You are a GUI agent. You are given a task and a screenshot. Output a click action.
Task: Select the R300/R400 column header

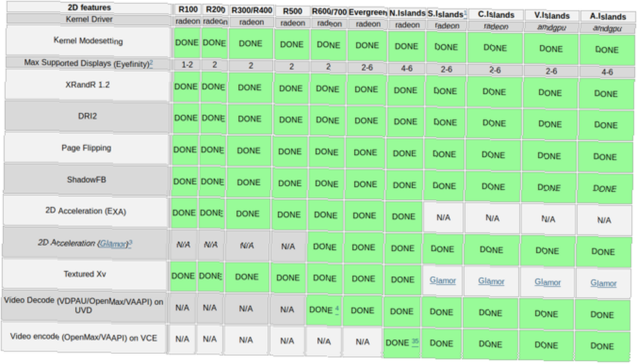[252, 11]
